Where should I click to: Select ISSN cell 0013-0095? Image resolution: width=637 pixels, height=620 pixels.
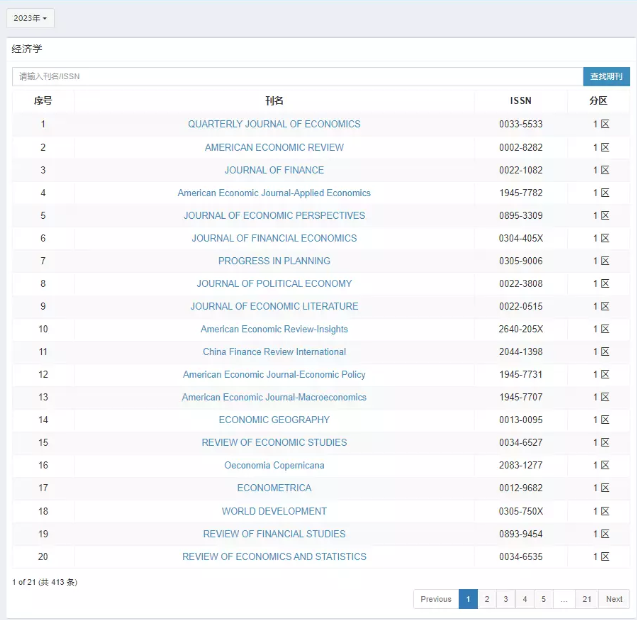[520, 420]
